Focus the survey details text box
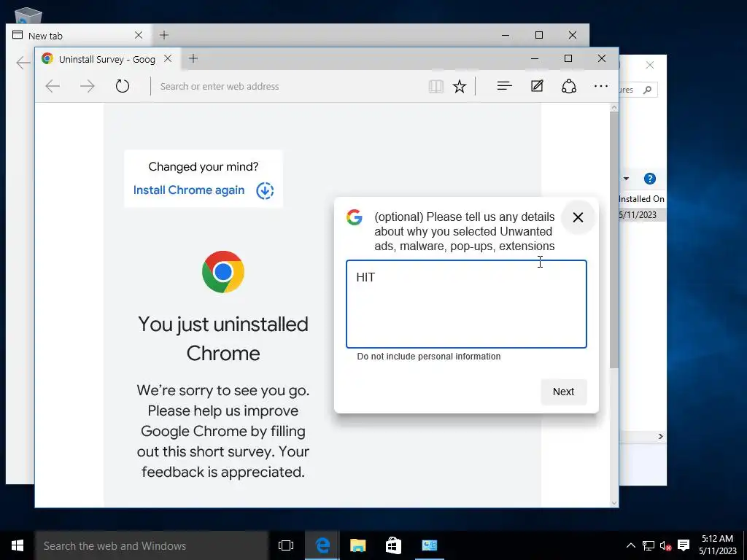Screen dimensions: 747x560 click(x=466, y=304)
